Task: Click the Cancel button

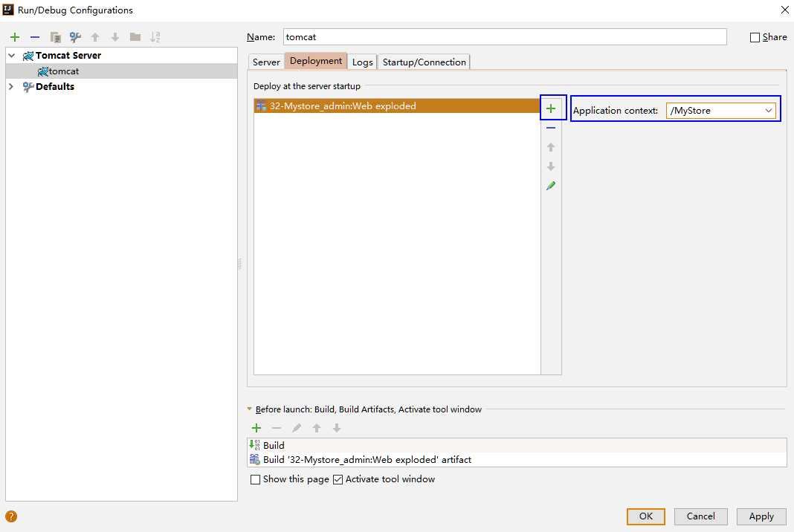Action: (x=701, y=516)
